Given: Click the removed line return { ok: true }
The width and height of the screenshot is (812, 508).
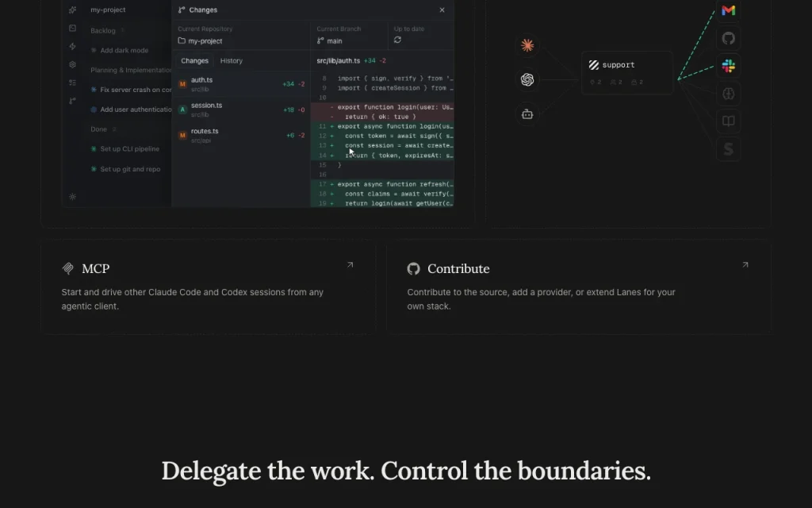Looking at the screenshot, I should 382,117.
